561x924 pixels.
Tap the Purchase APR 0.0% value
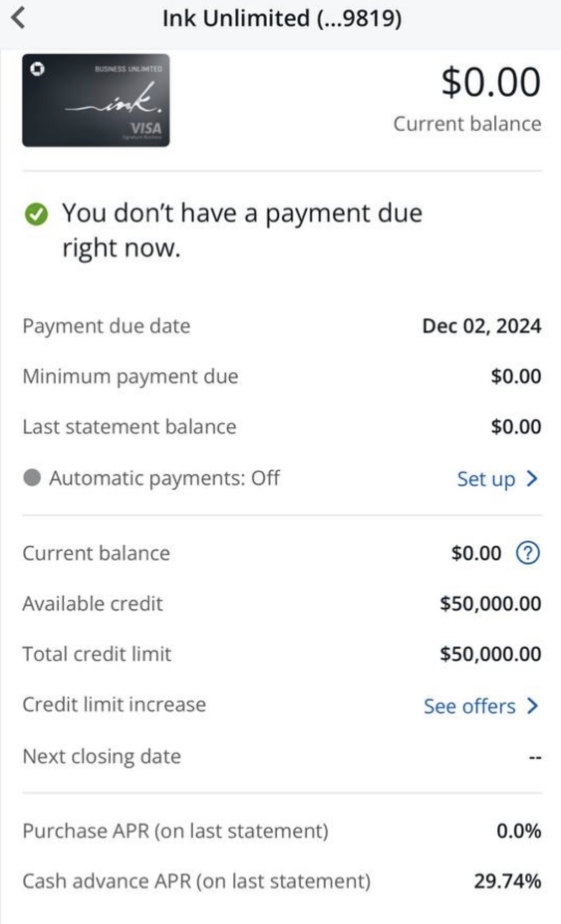519,831
